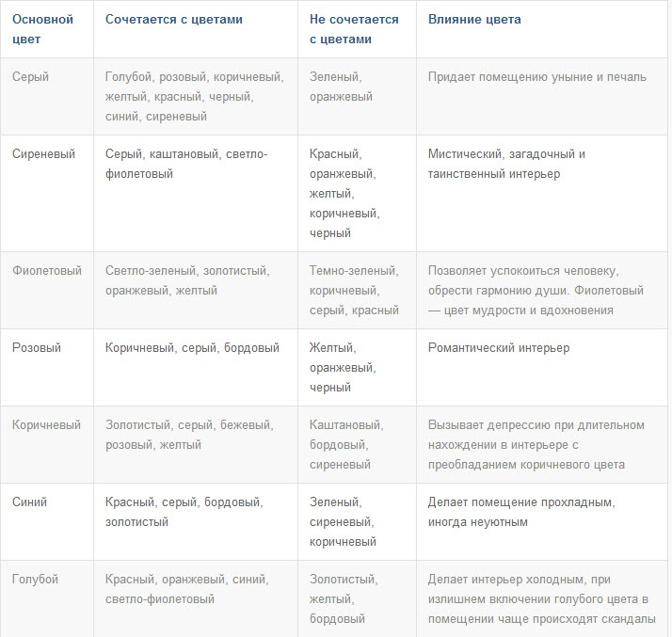This screenshot has height=637, width=672.
Task: Click the "Не сочетается с цветами" header
Action: [x=354, y=29]
